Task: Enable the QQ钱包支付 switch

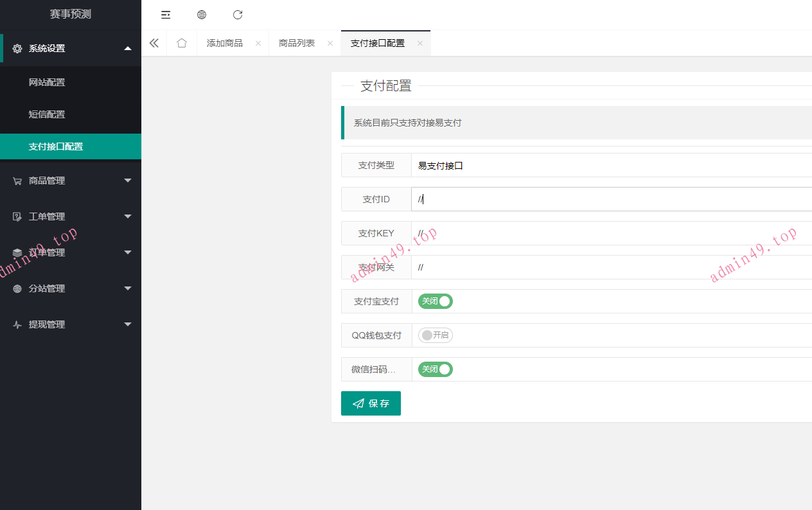Action: point(436,335)
